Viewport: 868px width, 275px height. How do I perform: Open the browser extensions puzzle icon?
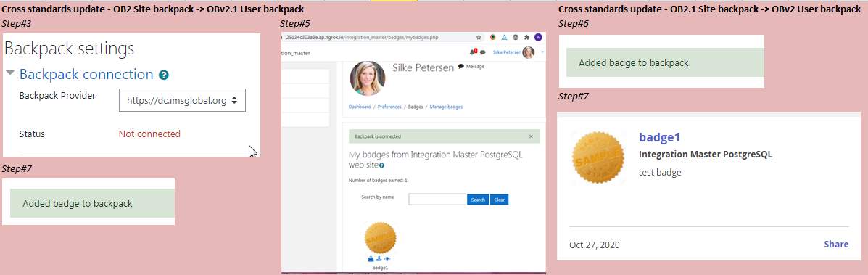527,37
